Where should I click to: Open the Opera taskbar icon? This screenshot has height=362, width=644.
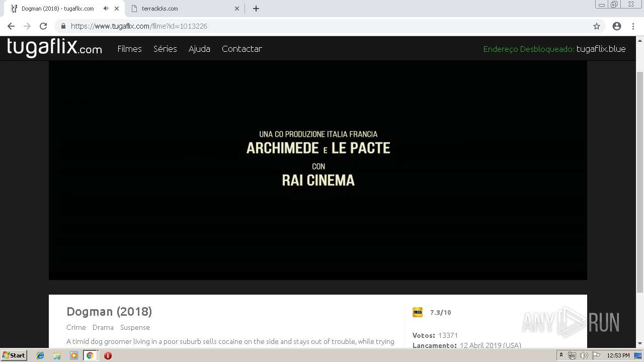point(108,355)
